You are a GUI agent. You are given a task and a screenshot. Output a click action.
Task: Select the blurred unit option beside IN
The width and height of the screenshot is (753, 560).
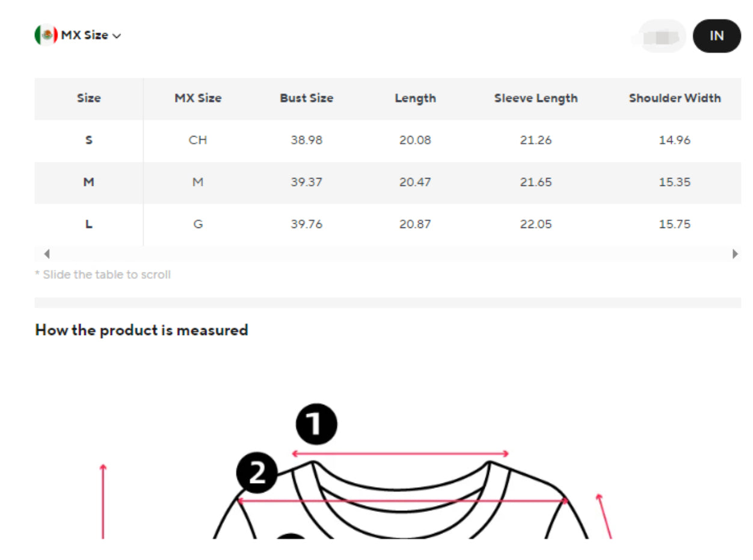pos(661,37)
